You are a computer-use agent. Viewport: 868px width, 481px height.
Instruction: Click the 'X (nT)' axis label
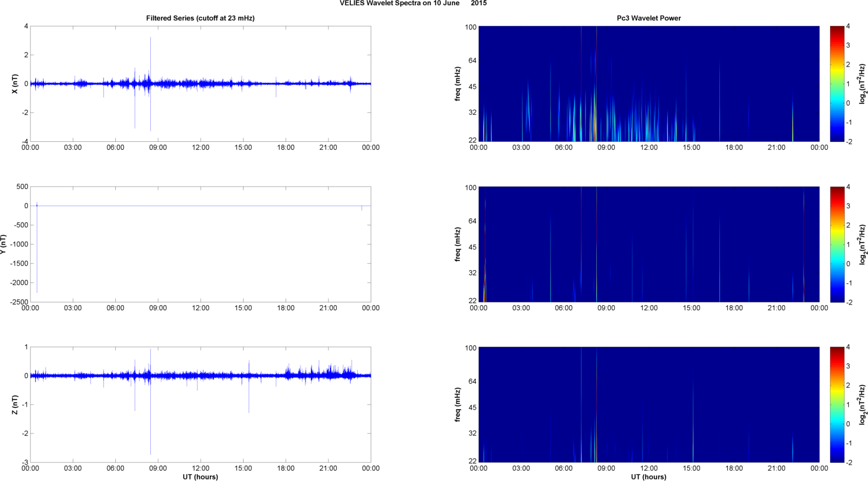[15, 84]
